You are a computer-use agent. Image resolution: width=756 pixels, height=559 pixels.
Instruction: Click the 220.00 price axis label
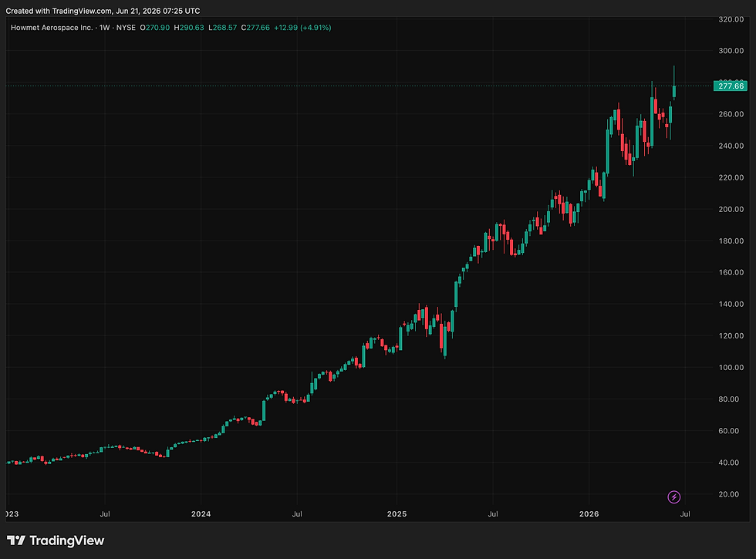pos(731,178)
